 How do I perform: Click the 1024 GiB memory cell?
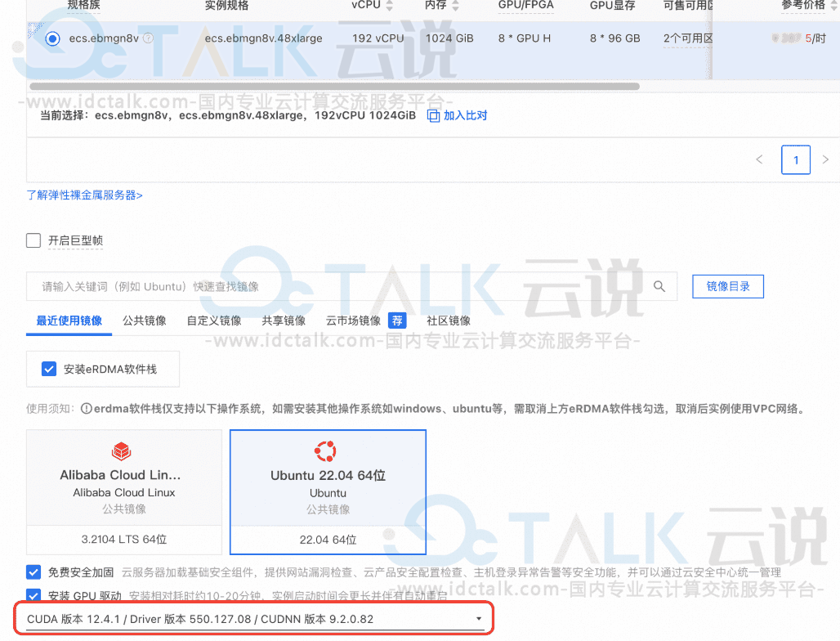[449, 38]
